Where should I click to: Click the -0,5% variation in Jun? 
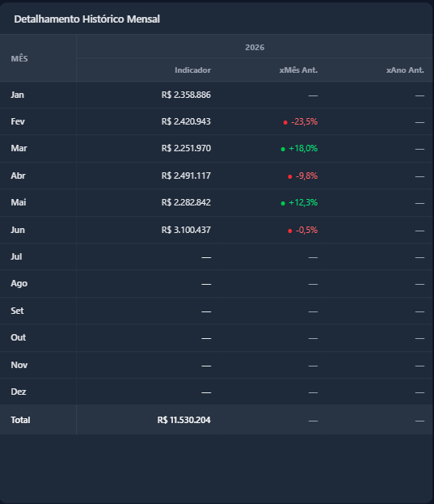tap(306, 231)
